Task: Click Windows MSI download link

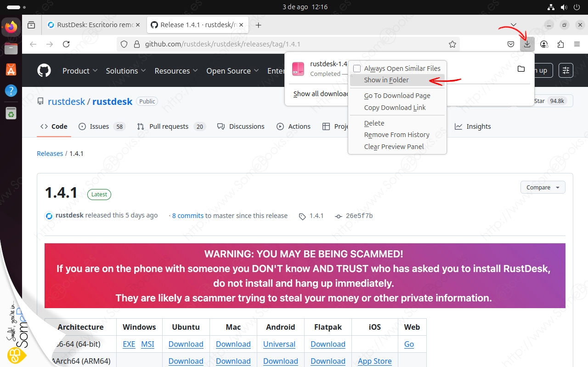Action: point(148,344)
